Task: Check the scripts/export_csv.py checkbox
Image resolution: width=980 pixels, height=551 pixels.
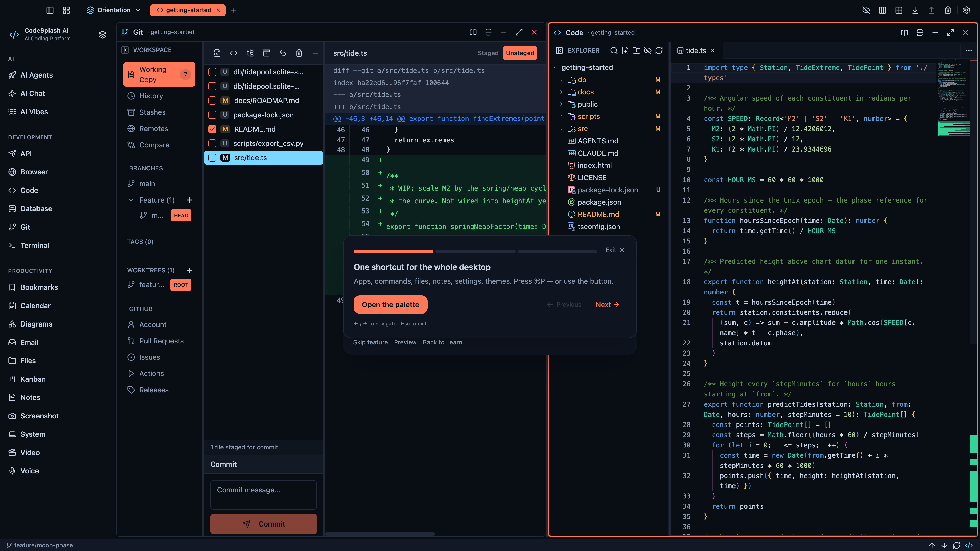Action: 212,143
